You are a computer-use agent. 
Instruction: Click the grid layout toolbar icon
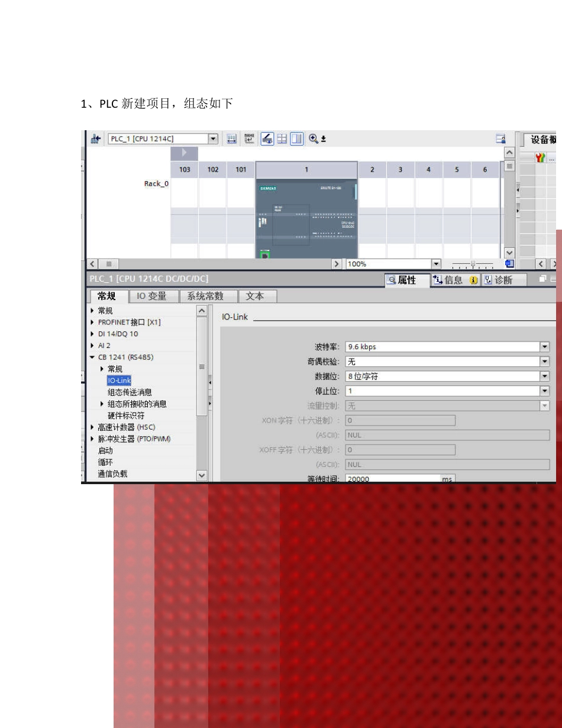click(282, 139)
